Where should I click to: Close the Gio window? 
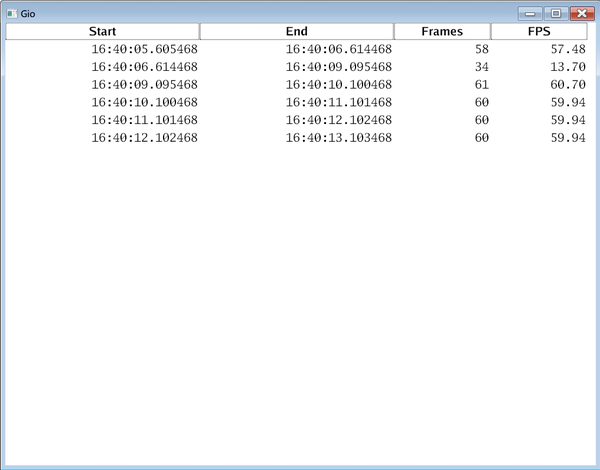[579, 14]
